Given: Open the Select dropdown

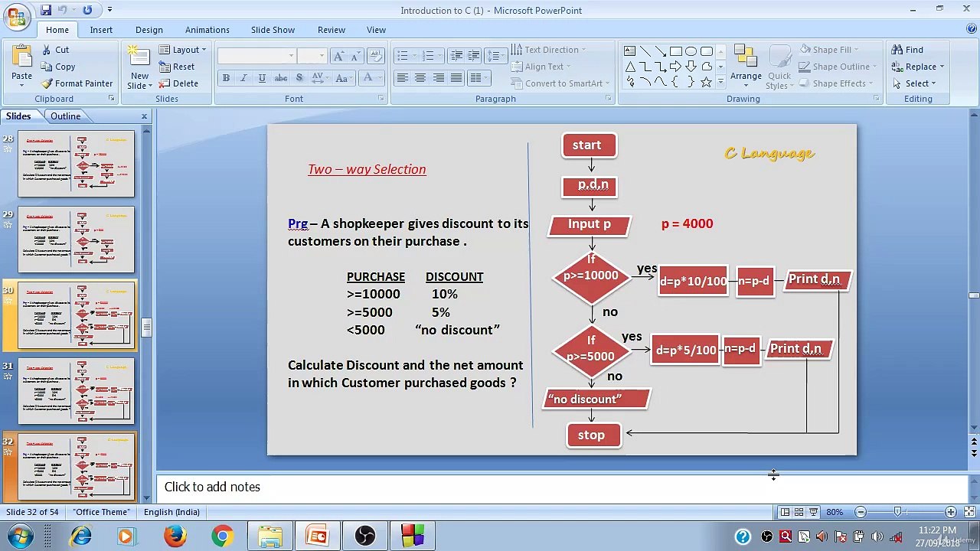Looking at the screenshot, I should (x=913, y=83).
